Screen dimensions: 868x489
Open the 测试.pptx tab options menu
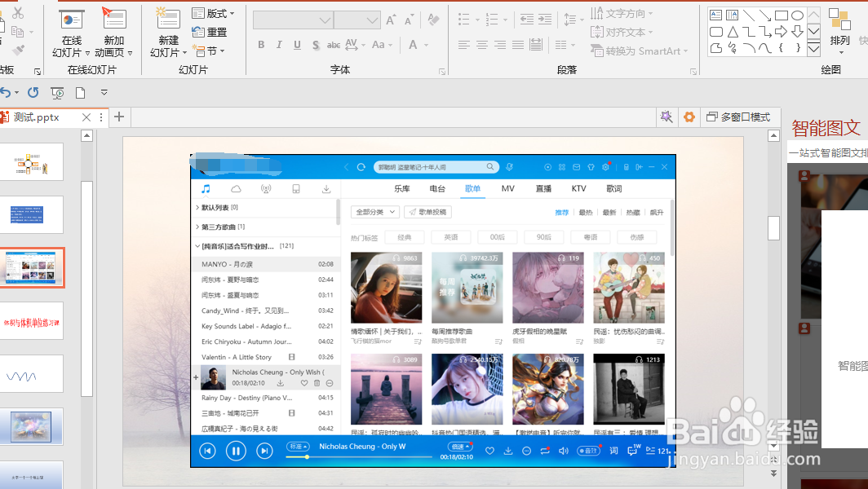[101, 117]
